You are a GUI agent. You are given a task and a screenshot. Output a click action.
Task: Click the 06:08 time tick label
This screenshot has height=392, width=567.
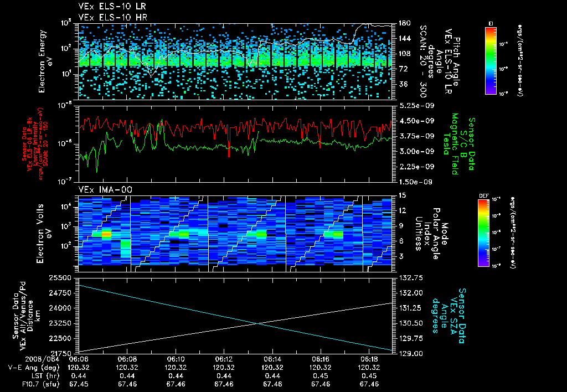coord(127,359)
